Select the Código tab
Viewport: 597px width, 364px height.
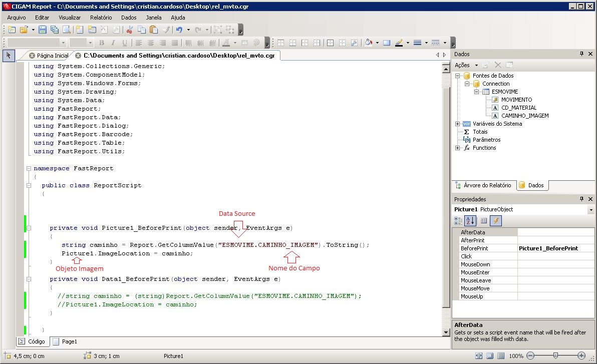pos(33,341)
